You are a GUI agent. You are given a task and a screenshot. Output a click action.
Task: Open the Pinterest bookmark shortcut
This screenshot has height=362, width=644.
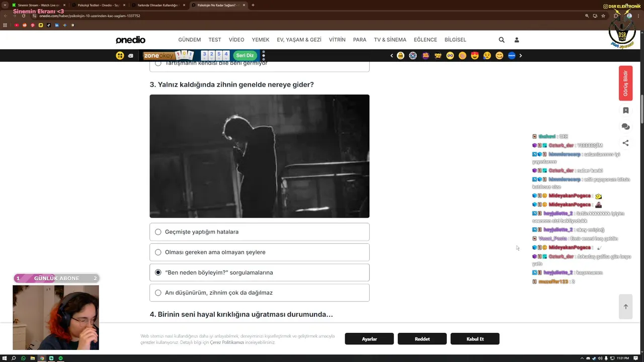click(x=33, y=25)
